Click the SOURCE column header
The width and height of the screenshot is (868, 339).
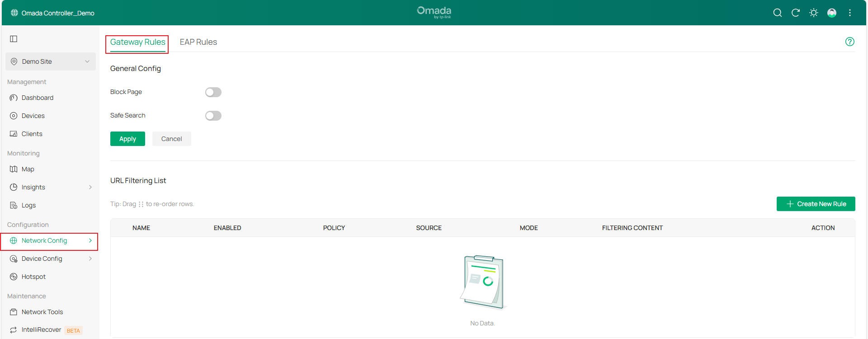pyautogui.click(x=429, y=228)
